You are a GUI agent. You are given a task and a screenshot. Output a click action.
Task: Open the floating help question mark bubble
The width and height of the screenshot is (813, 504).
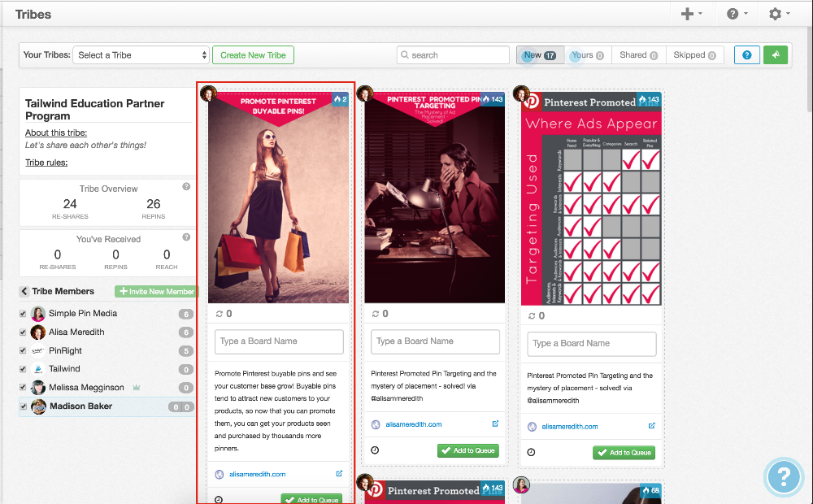(784, 476)
